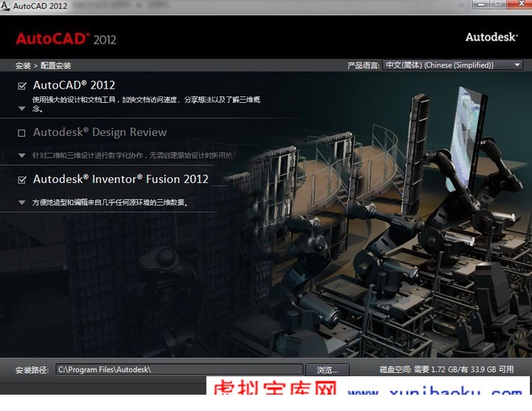Click the AutoCAD icon in title bar
This screenshot has width=532, height=411.
point(5,6)
